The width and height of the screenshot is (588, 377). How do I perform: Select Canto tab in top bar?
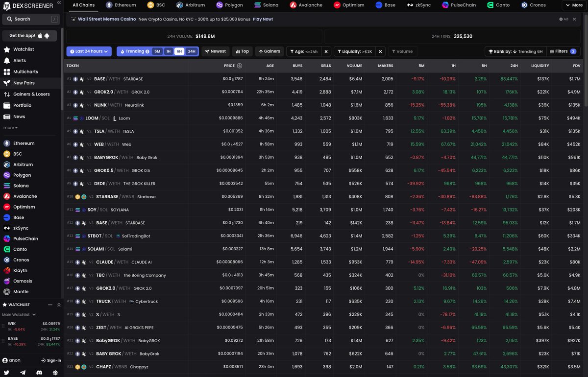click(x=499, y=5)
